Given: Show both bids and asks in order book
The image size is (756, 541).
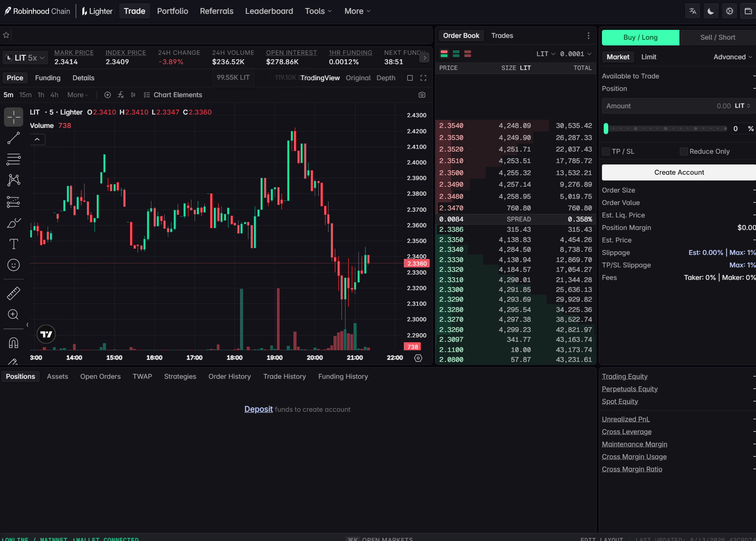Looking at the screenshot, I should 444,54.
